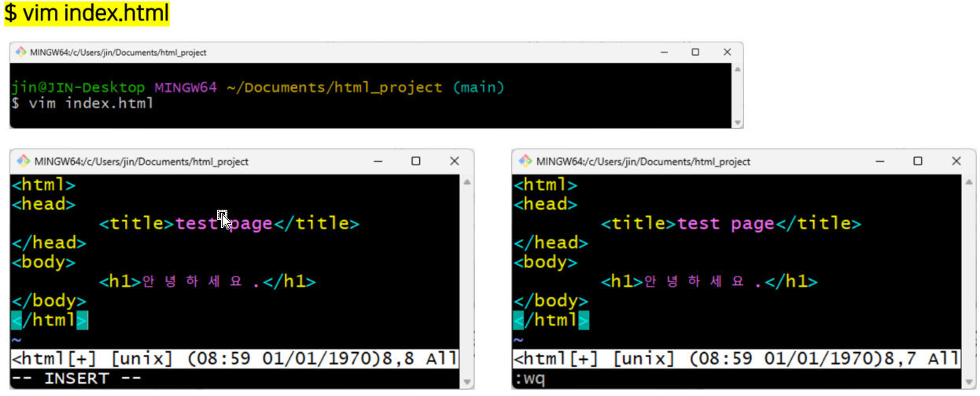Click the highlighted </html> line in left vim window
980x396 pixels.
coord(49,320)
